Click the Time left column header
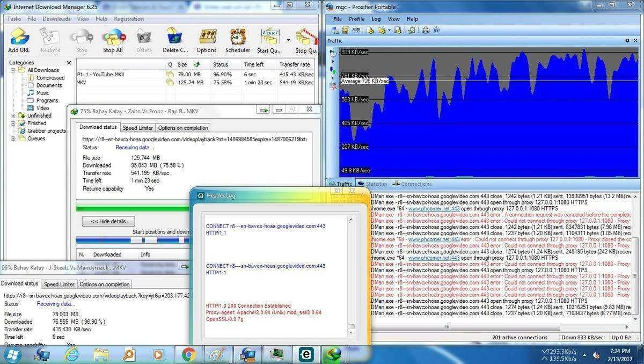The image size is (644, 364). coord(259,64)
